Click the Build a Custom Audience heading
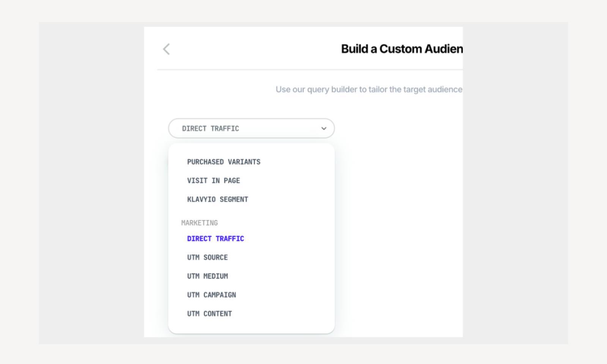 point(401,49)
